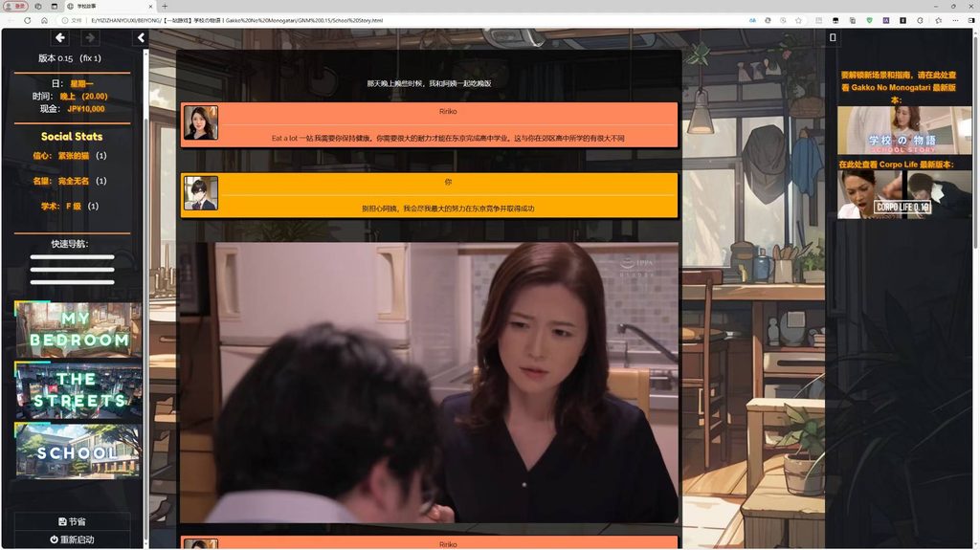Image resolution: width=980 pixels, height=550 pixels.
Task: Open the 节省 save menu
Action: [72, 521]
